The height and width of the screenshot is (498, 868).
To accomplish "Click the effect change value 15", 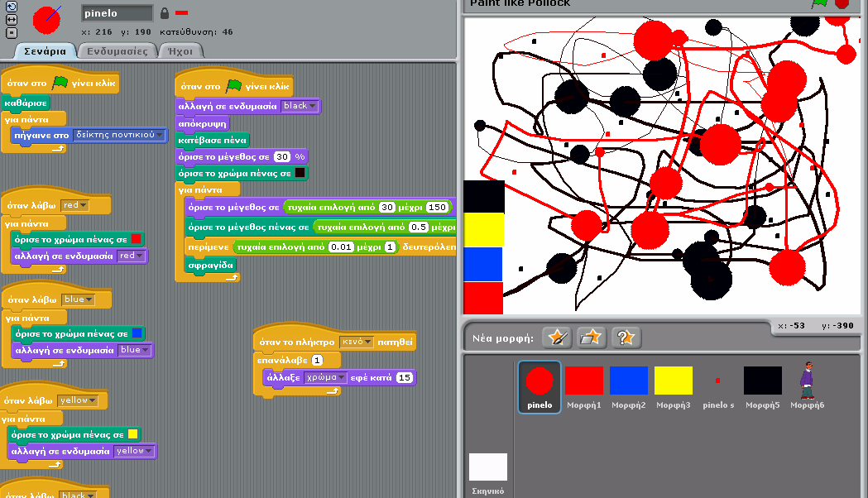I will click(404, 377).
